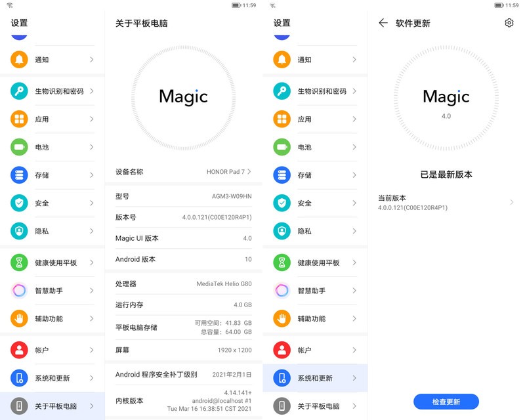The image size is (525, 420).
Task: Select the Security (安全) shield icon
Action: pos(18,203)
